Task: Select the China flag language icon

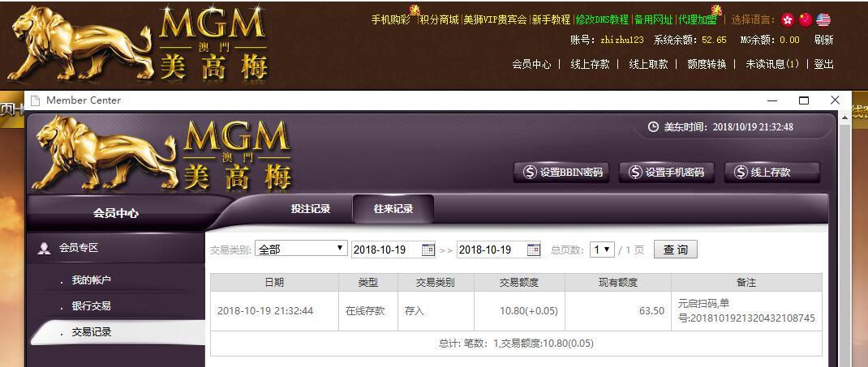Action: coord(806,20)
